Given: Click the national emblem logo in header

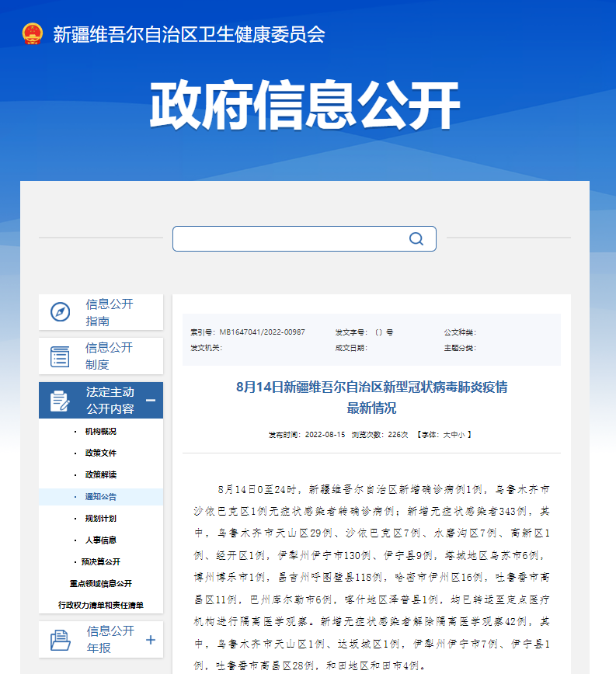Looking at the screenshot, I should [x=32, y=33].
